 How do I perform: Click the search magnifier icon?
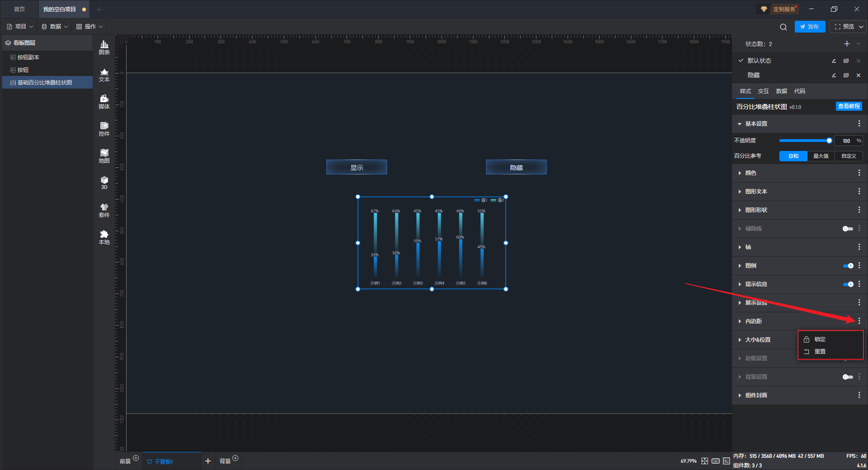click(x=783, y=27)
